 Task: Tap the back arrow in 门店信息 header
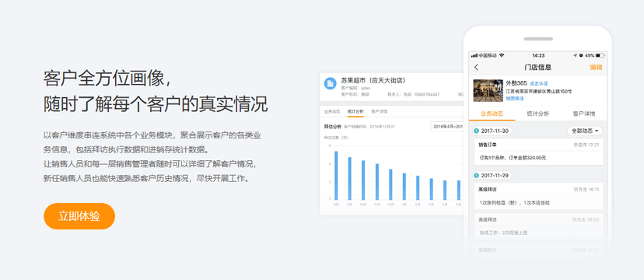477,68
